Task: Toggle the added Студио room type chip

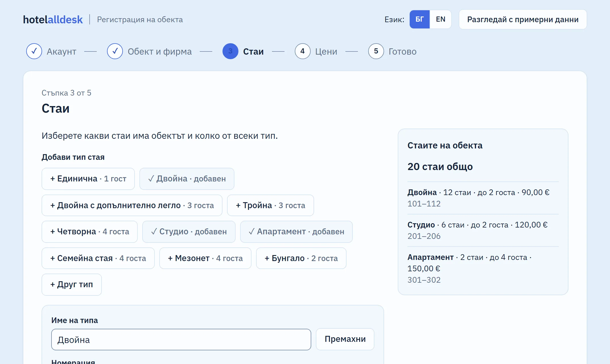Action: [189, 232]
